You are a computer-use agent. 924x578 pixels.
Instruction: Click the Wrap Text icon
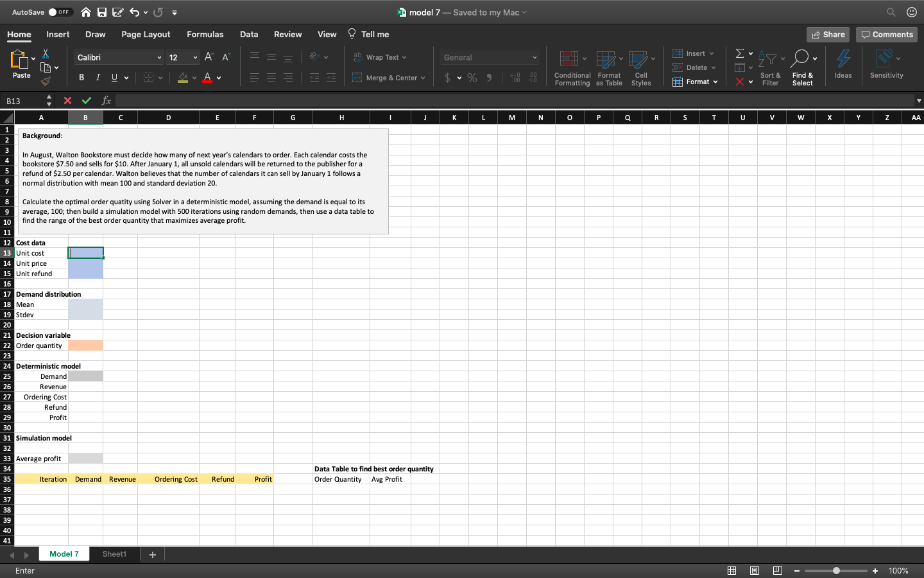pyautogui.click(x=379, y=57)
